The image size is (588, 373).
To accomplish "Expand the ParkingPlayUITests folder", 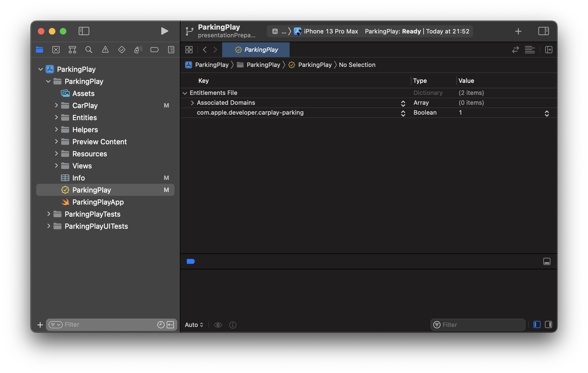I will click(x=49, y=226).
